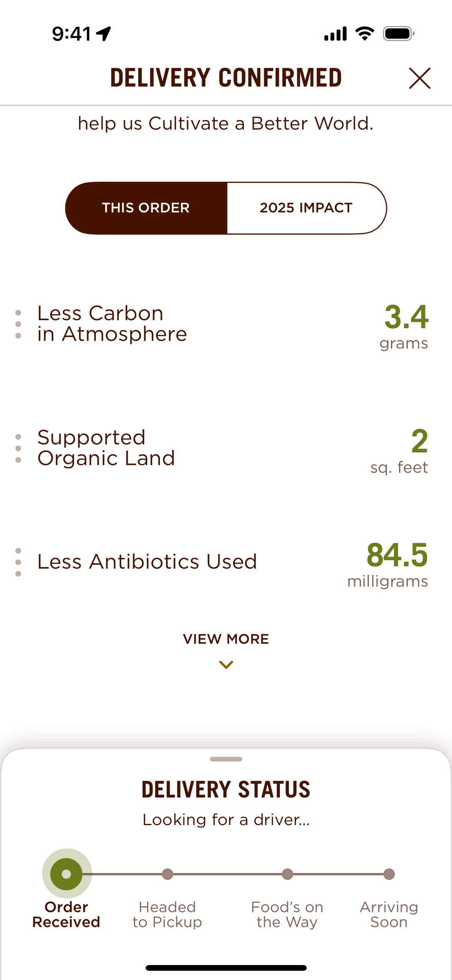Tap the 84.5 milligrams antibiotics value
The height and width of the screenshot is (980, 452).
click(396, 563)
